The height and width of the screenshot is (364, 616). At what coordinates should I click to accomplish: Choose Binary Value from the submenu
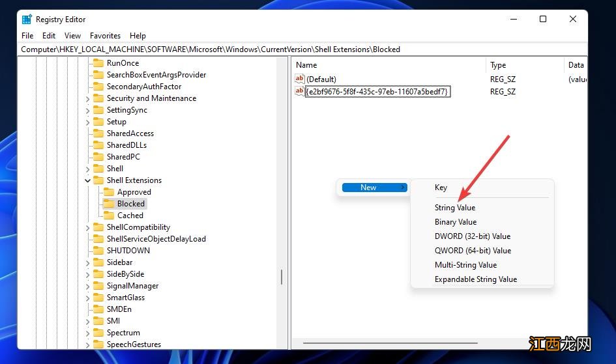(x=456, y=222)
